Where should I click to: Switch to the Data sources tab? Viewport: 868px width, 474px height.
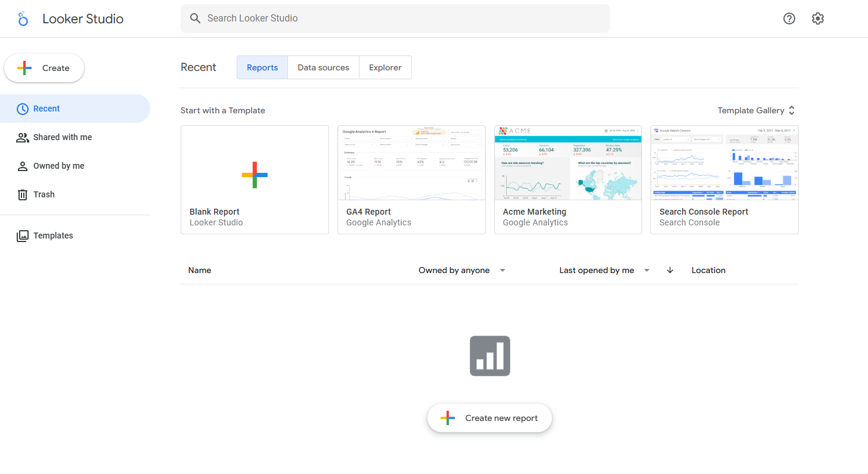point(323,67)
